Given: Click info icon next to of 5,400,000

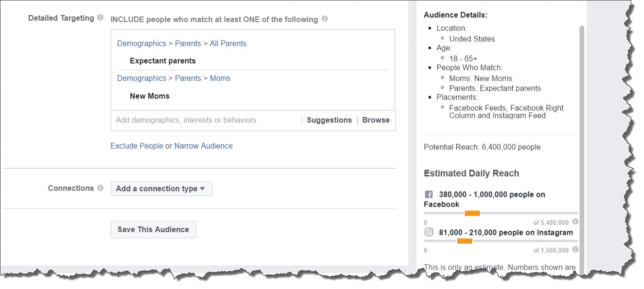Looking at the screenshot, I should click(x=575, y=222).
